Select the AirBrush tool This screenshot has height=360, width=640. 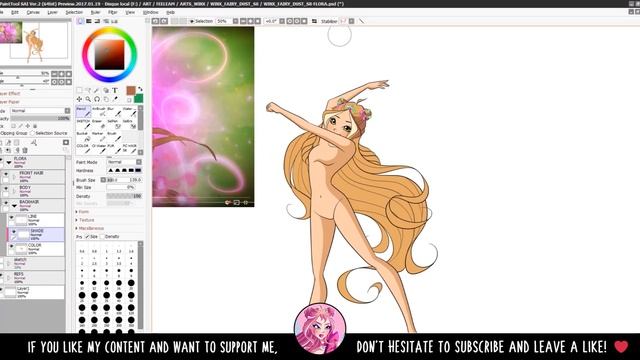tap(99, 112)
